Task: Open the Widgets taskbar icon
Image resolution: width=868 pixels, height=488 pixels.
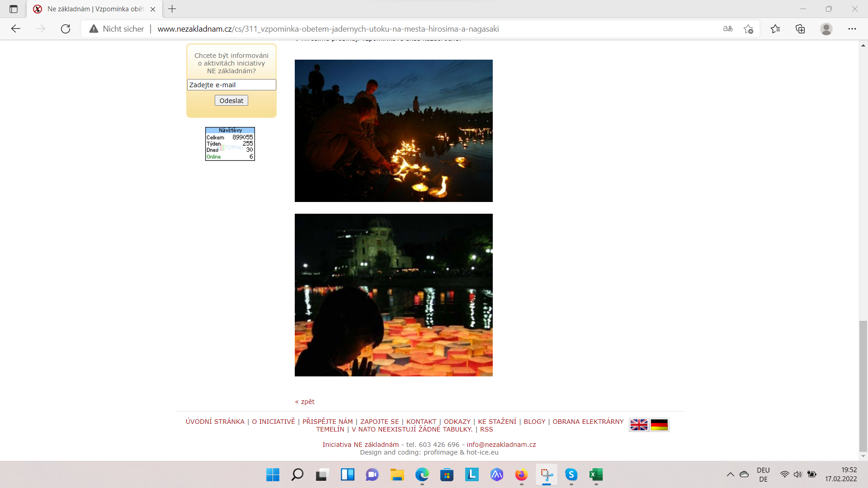Action: point(347,474)
